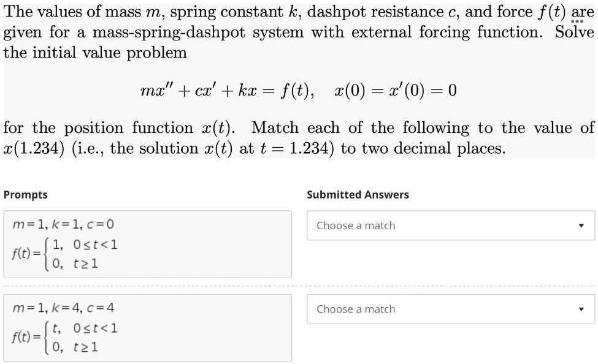Viewport: 598px width, 364px height.
Task: Open the first 'Choose a match' dropdown
Action: pyautogui.click(x=451, y=225)
